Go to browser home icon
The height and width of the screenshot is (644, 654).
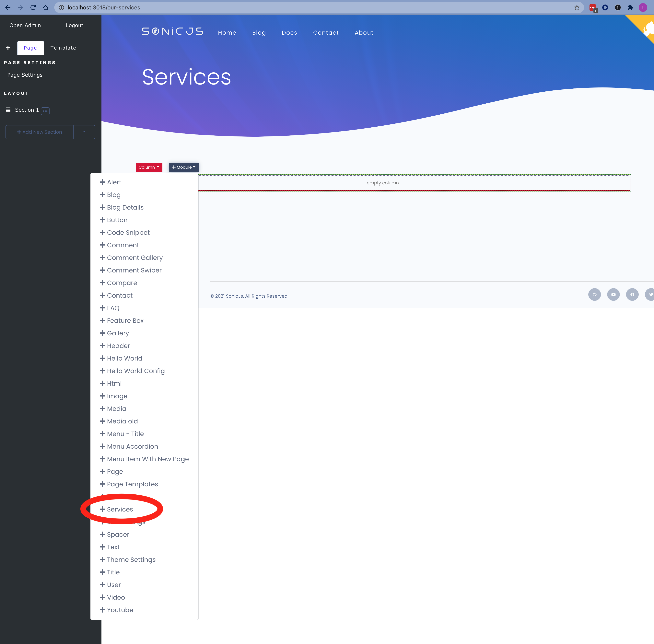pyautogui.click(x=46, y=7)
